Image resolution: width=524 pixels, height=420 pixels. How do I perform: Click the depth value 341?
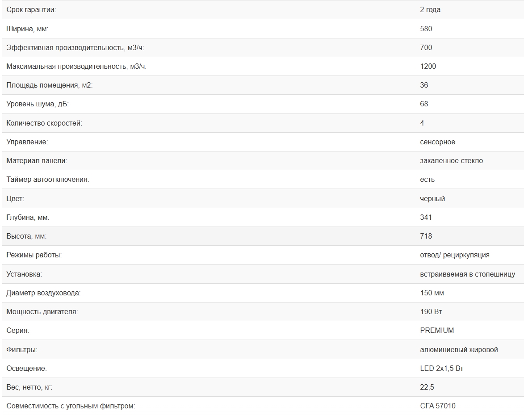(x=426, y=217)
